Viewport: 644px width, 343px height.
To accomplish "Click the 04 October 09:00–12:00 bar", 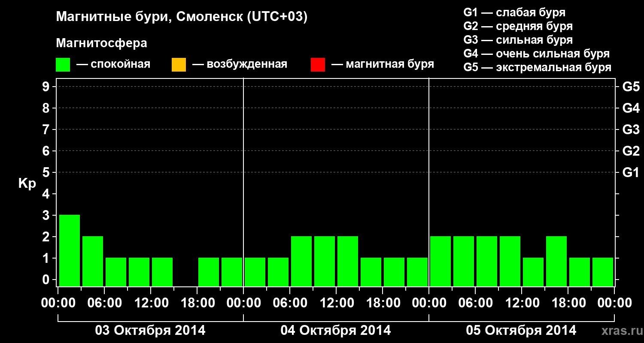I will [325, 261].
